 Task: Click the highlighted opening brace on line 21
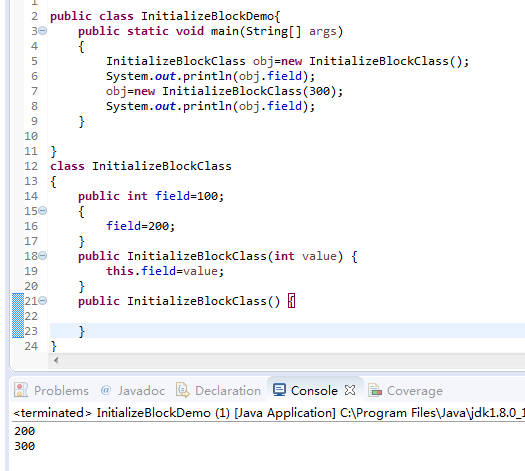(292, 301)
